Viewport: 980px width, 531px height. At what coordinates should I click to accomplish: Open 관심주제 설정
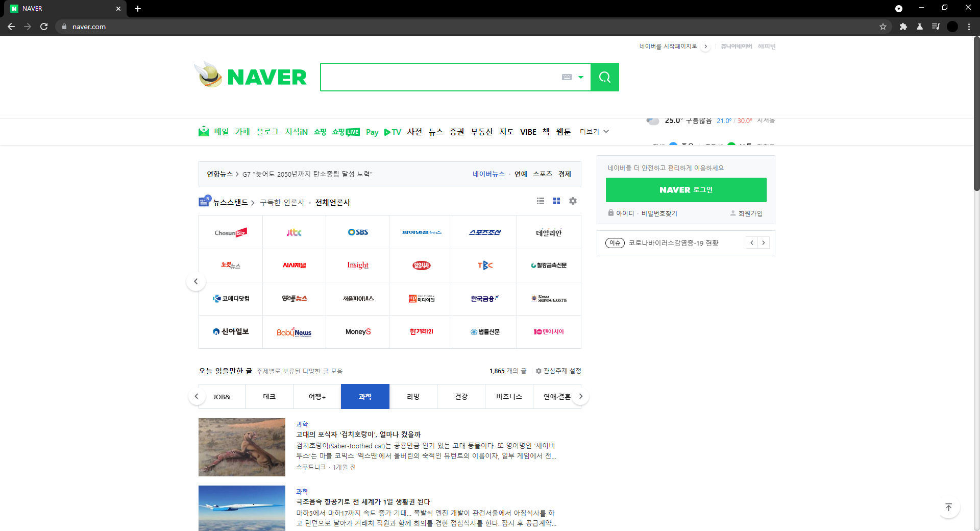558,371
